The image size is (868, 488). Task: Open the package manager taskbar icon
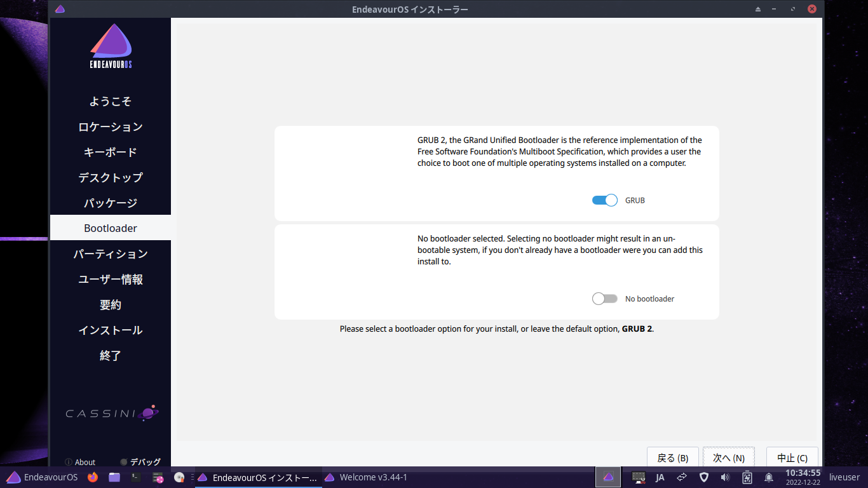click(158, 477)
